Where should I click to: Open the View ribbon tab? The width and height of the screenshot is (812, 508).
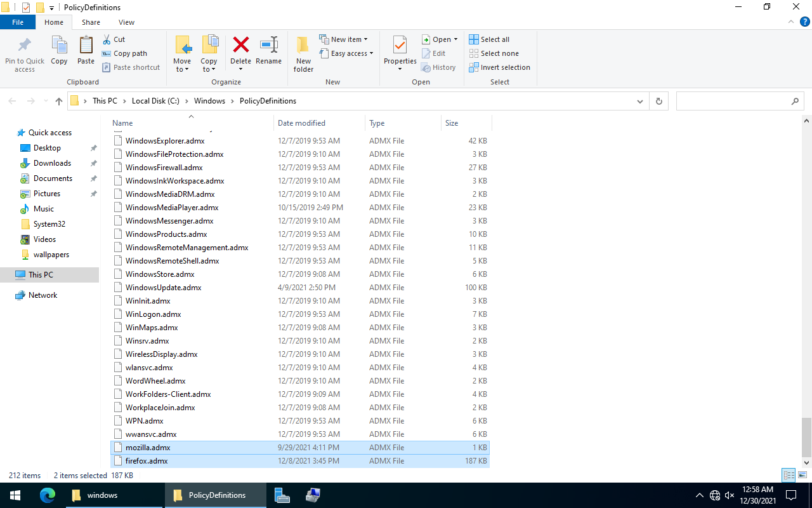click(x=126, y=22)
